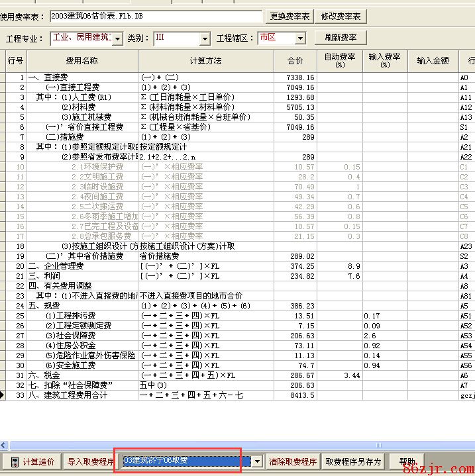Select row 33 建筑工程费用合计
The width and height of the screenshot is (475, 476).
(81, 395)
